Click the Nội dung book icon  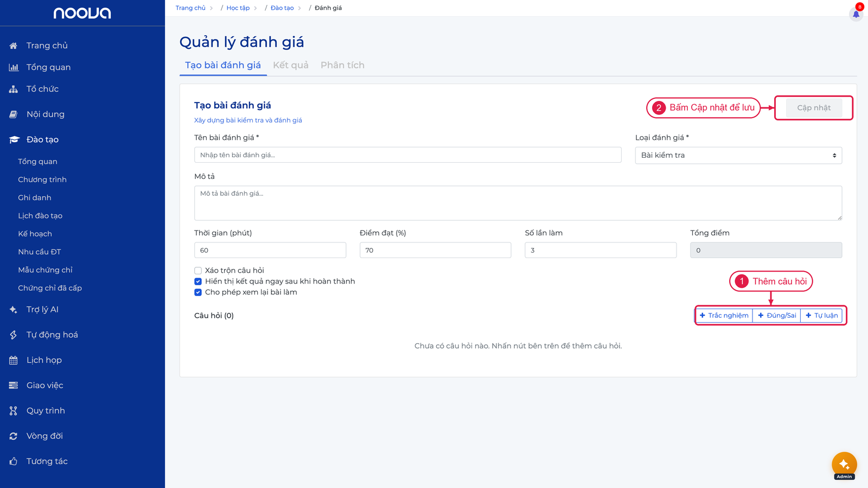14,114
